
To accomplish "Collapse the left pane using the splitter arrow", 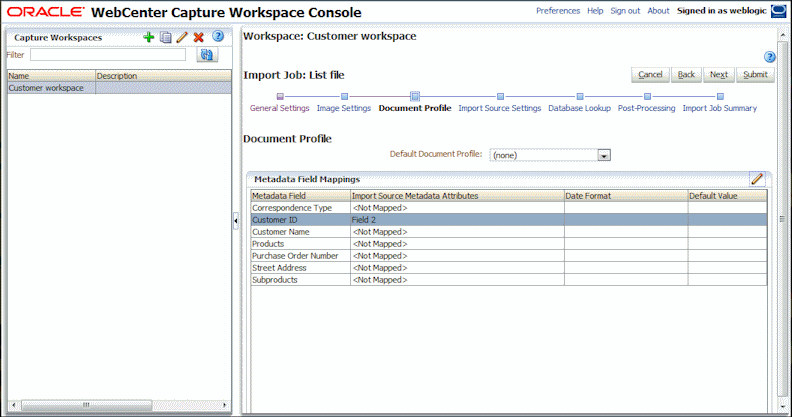I will click(x=235, y=221).
